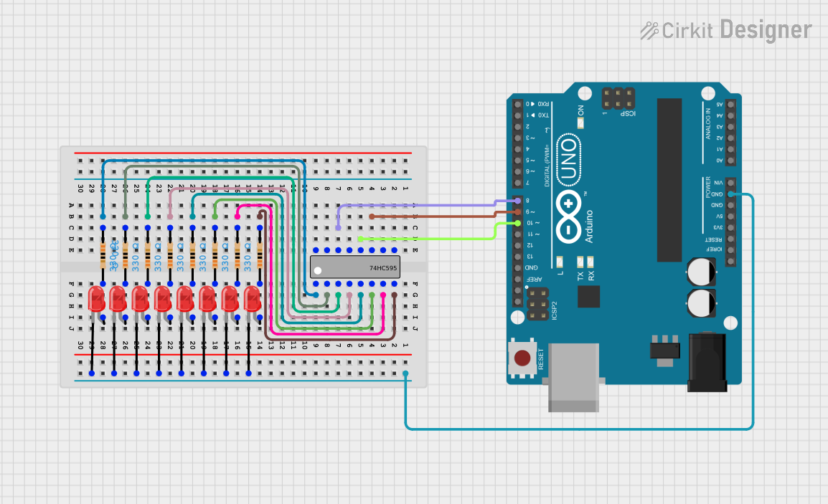Viewport: 828px width, 504px height.
Task: Select the ICSP header beside the ON LED
Action: [x=618, y=98]
